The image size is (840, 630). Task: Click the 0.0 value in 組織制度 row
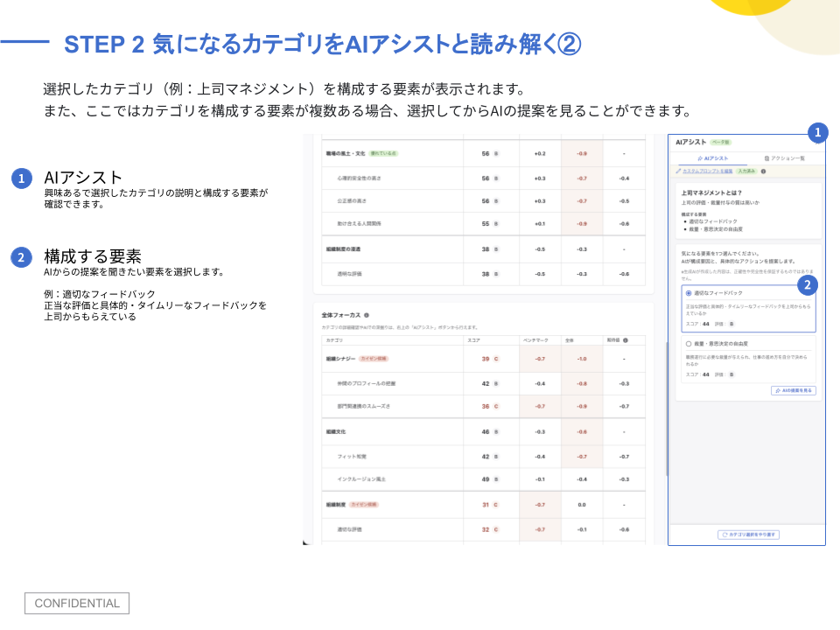[x=582, y=505]
